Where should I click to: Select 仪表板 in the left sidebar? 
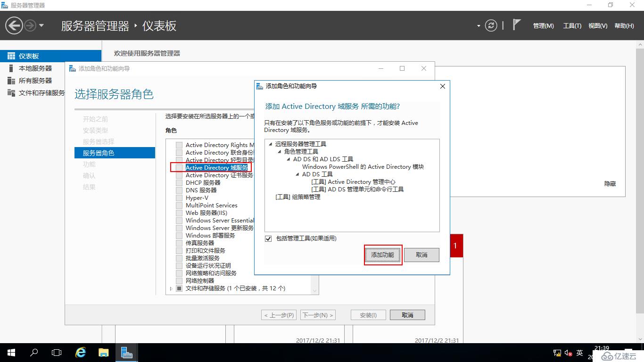click(x=50, y=56)
